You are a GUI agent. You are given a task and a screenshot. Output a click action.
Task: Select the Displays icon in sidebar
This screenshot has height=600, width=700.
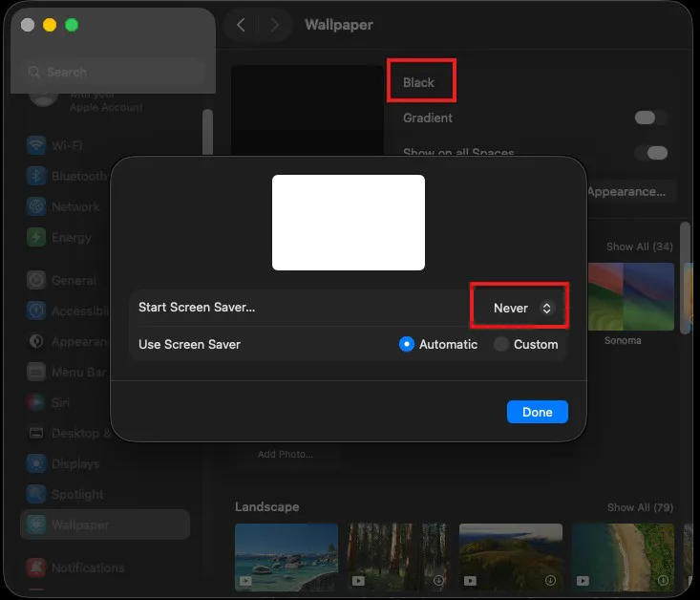36,463
